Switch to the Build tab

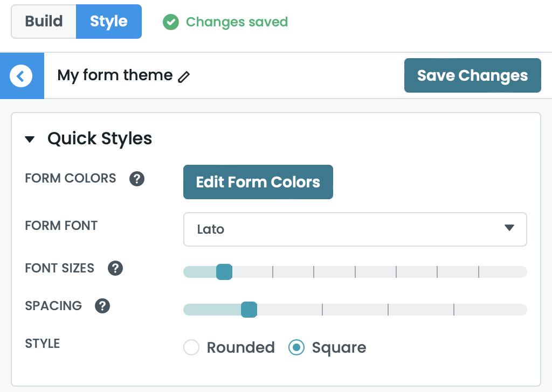[44, 22]
